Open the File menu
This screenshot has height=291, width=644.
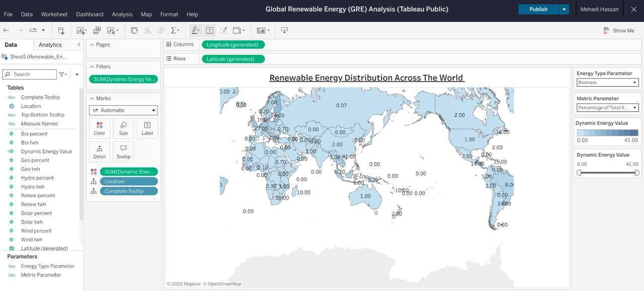8,15
